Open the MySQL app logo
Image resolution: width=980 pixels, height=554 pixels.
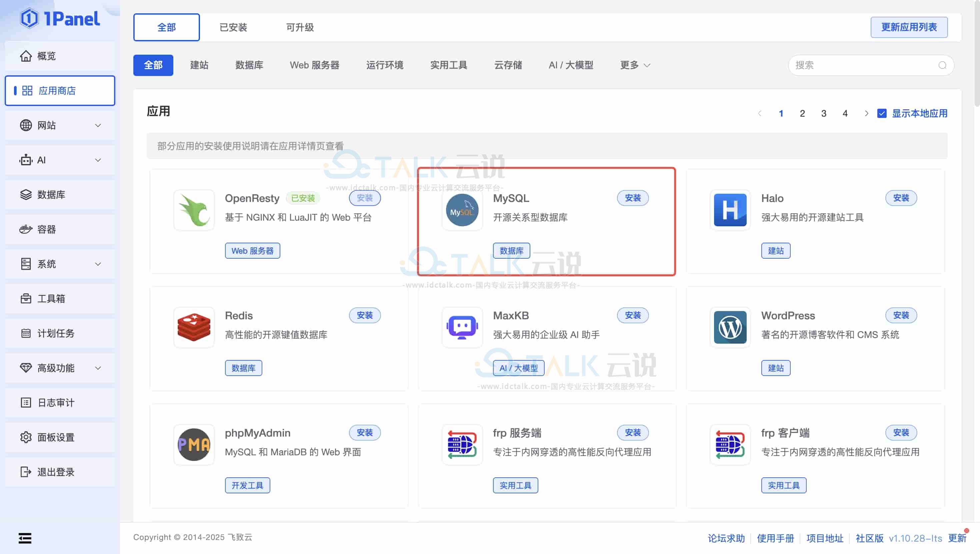[462, 210]
